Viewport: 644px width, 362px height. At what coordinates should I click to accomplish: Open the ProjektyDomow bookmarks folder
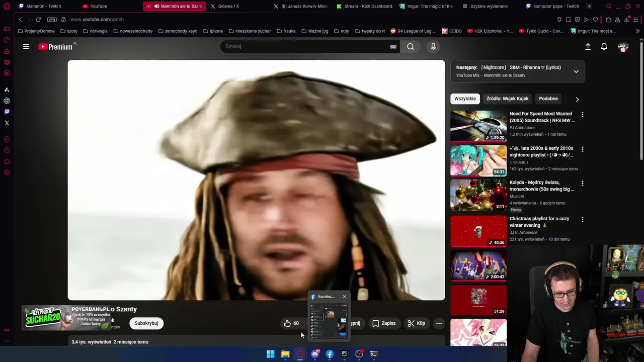(36, 31)
